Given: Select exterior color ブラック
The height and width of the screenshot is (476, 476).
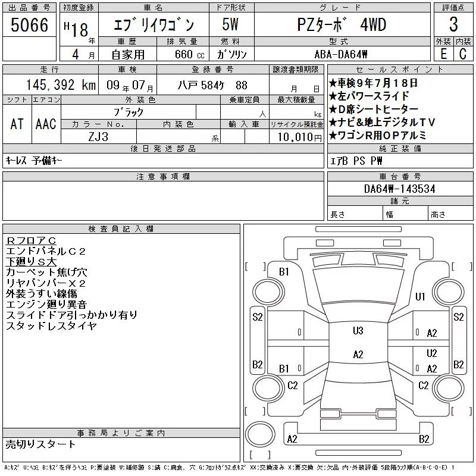Looking at the screenshot, I should 129,112.
